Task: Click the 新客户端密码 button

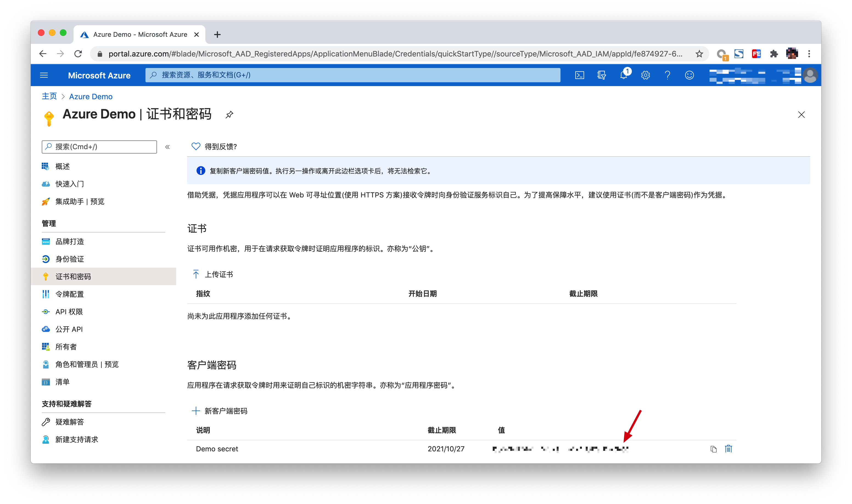Action: pos(220,411)
